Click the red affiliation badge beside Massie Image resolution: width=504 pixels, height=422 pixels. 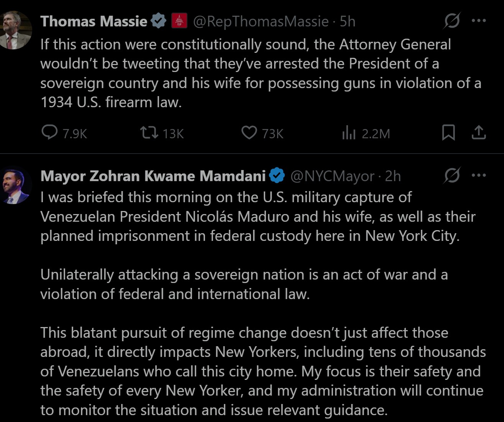pyautogui.click(x=179, y=21)
